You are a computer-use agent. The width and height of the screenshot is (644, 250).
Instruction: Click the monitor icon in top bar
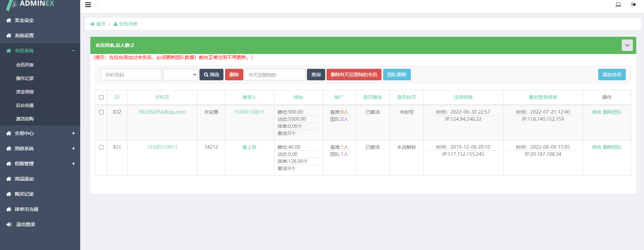pos(618,4)
